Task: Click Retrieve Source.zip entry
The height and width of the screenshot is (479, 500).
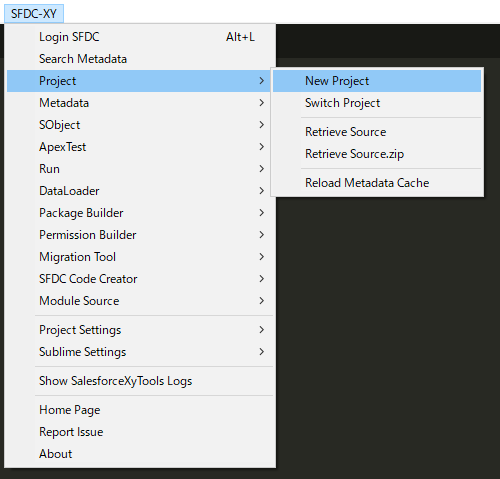Action: [x=377, y=154]
